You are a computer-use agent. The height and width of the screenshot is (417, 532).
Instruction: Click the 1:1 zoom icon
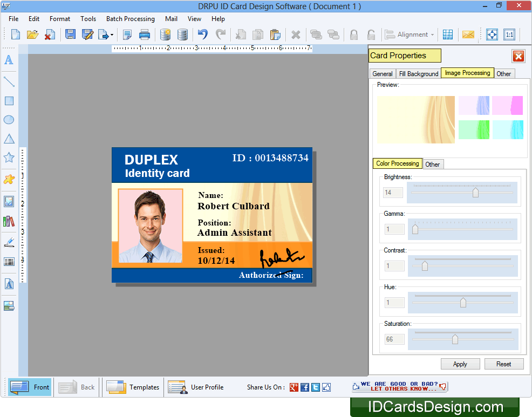(x=509, y=34)
